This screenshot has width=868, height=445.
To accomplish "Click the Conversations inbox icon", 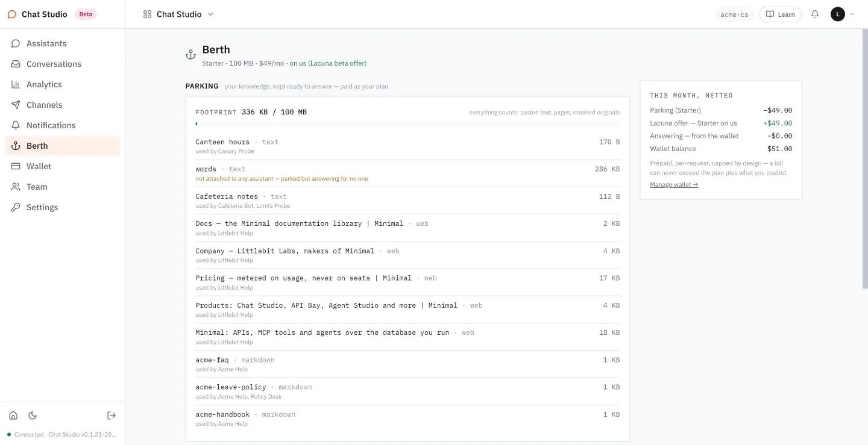I will coord(16,64).
